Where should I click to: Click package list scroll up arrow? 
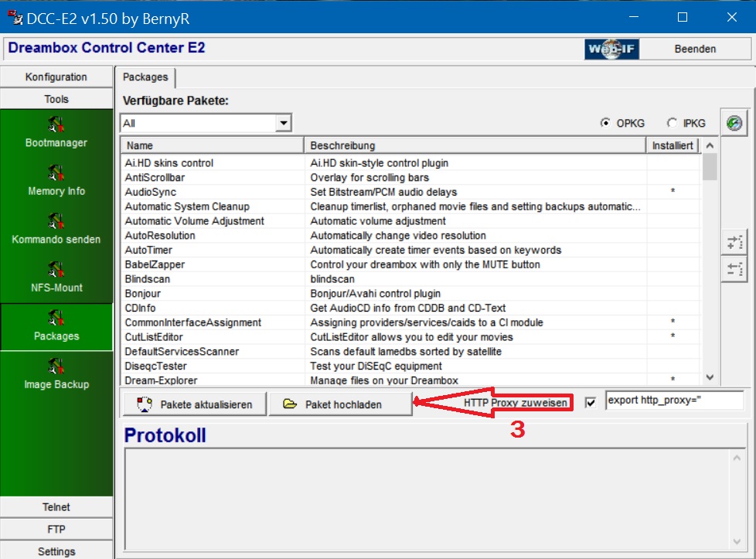click(x=710, y=145)
